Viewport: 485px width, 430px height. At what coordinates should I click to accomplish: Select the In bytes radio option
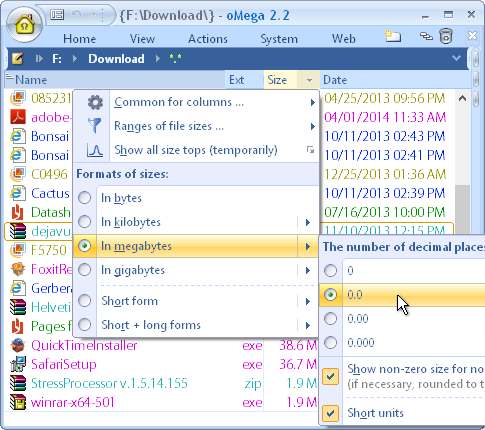(85, 198)
